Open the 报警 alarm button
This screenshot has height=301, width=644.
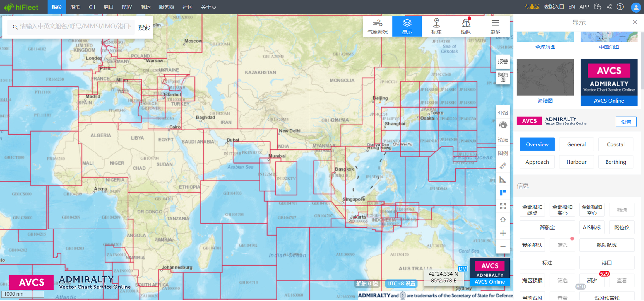[503, 62]
